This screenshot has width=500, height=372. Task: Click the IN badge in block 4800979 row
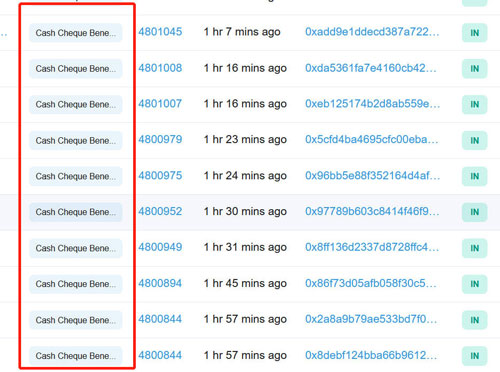pyautogui.click(x=475, y=141)
